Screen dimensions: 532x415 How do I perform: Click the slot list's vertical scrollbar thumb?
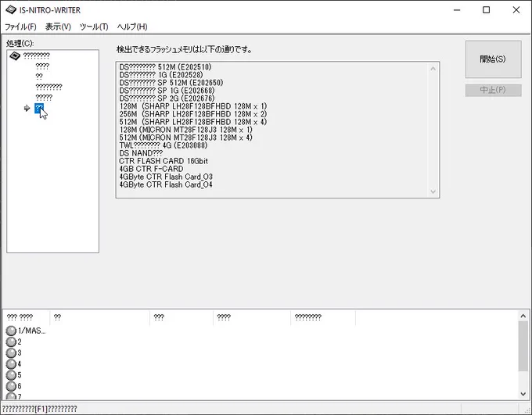(523, 345)
